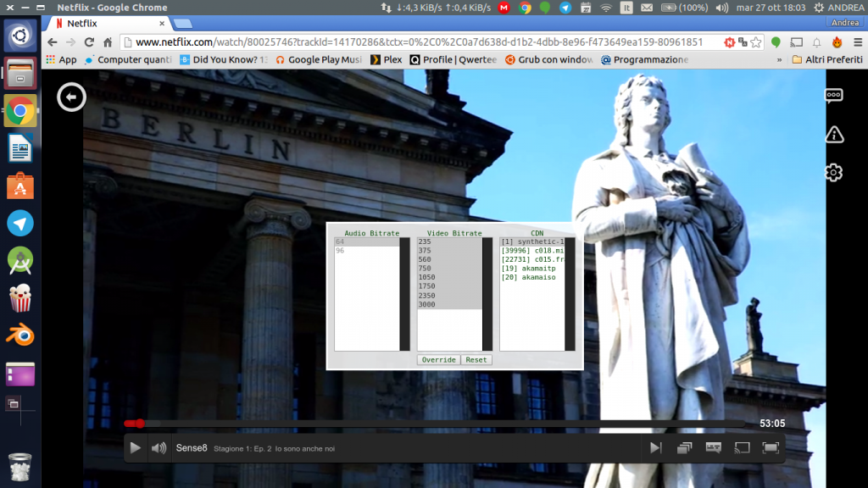Select audio bitrate 64
868x488 pixels.
pyautogui.click(x=367, y=241)
